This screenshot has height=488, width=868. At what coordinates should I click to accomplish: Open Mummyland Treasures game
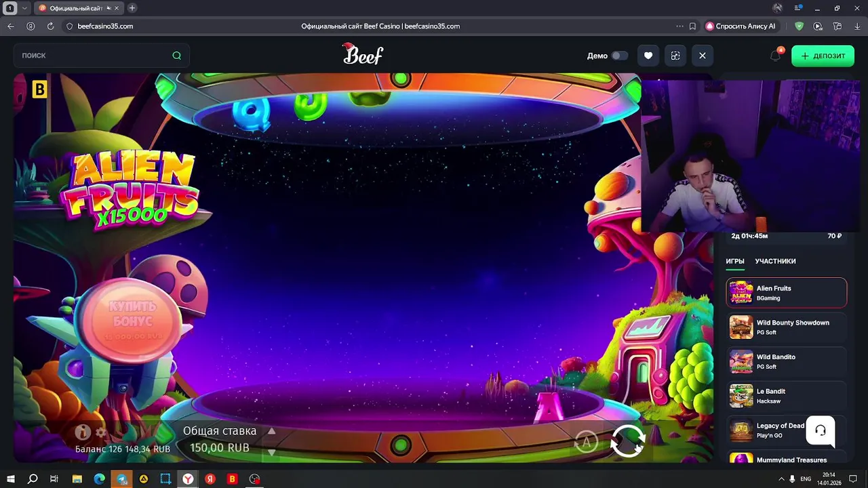787,458
